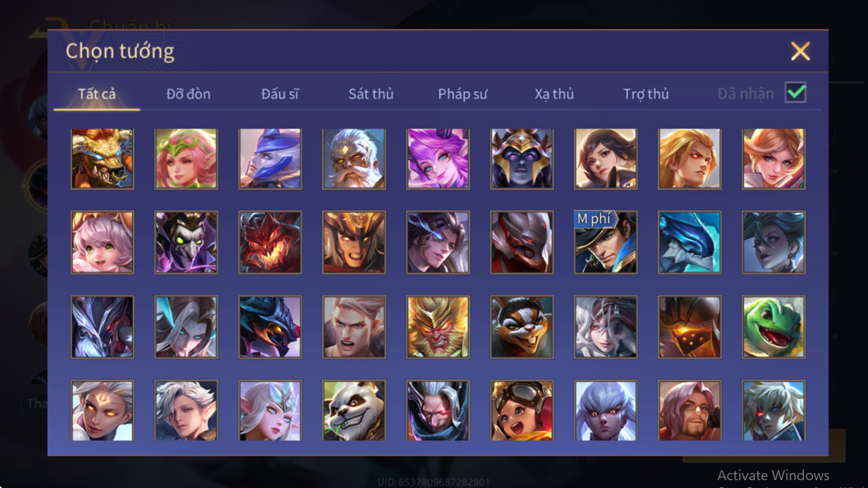Screen dimensions: 868x488
Task: Open the 'Đấu sĩ' tab
Action: tap(280, 94)
